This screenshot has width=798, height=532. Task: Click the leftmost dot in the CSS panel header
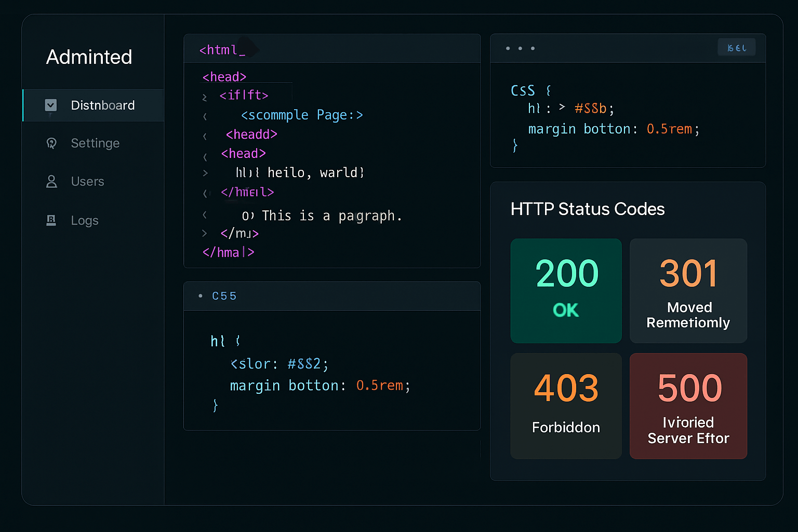coord(508,48)
